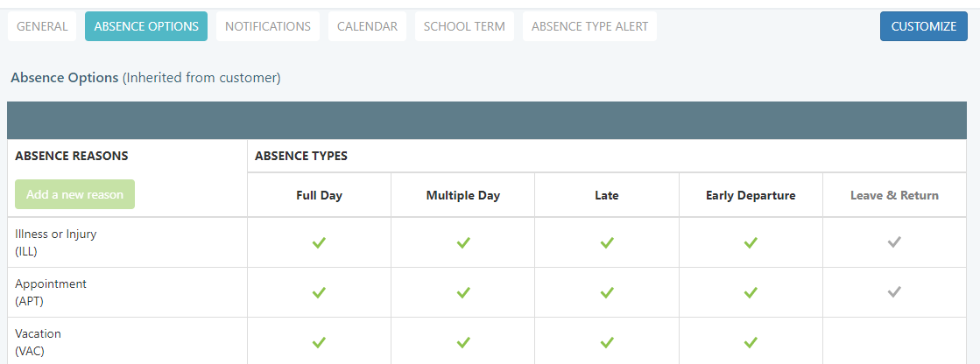Toggle Illness or Injury Early Departure checkmark
The width and height of the screenshot is (980, 364).
(x=750, y=242)
